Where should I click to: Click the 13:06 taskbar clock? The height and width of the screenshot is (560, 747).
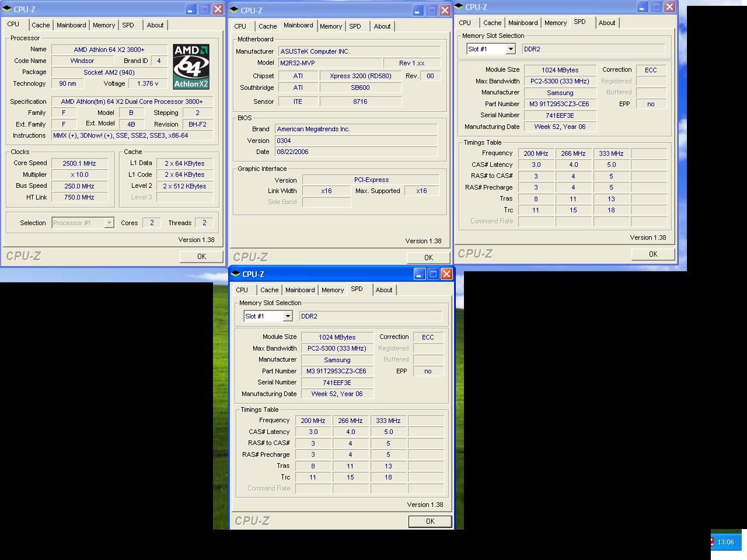pos(725,542)
